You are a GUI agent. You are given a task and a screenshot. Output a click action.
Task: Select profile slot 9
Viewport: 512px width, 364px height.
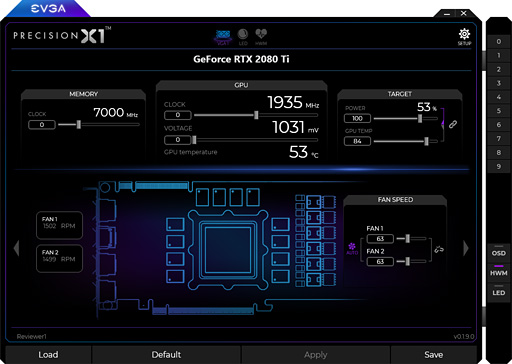499,166
